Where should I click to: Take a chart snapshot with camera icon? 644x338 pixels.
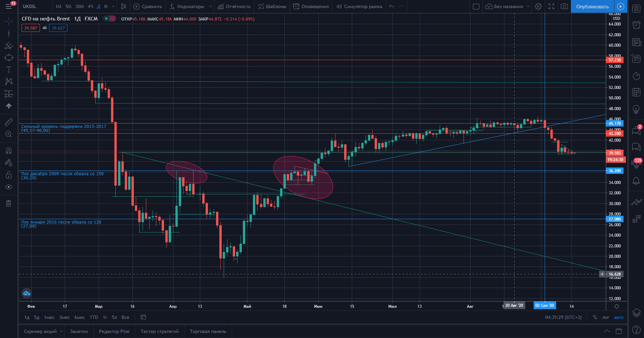[x=564, y=6]
